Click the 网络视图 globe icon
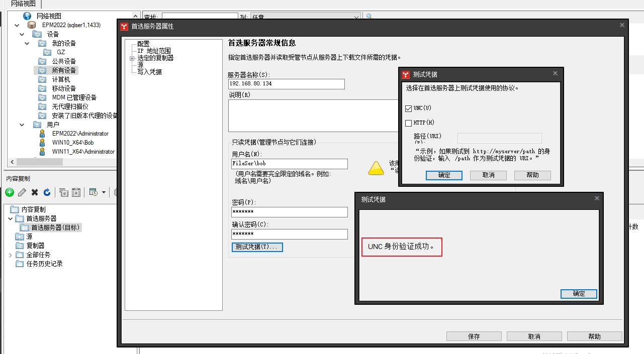The width and height of the screenshot is (644, 354). click(27, 15)
